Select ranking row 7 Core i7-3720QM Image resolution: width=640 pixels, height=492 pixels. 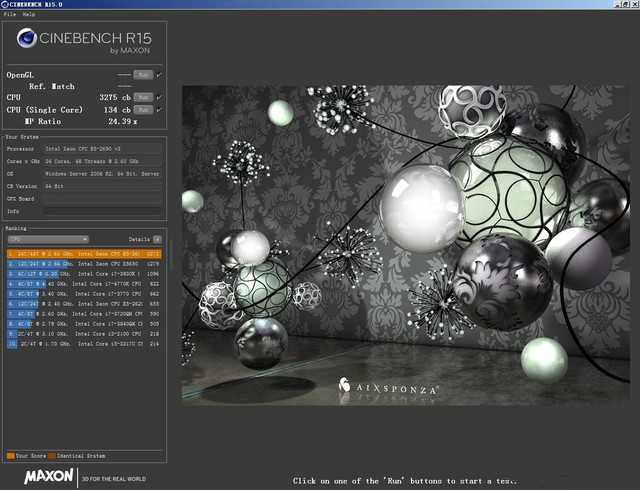pyautogui.click(x=84, y=314)
